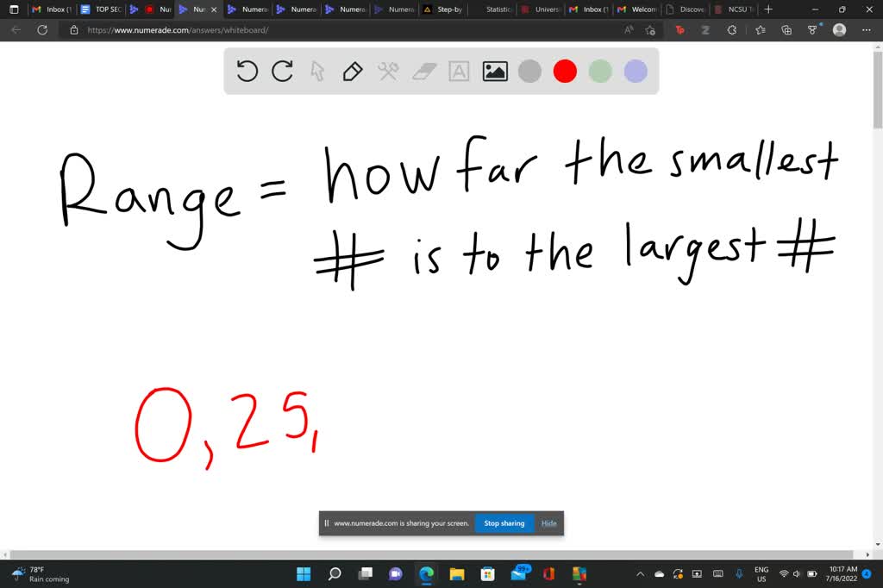This screenshot has height=588, width=883.
Task: Open a new browser tab
Action: click(767, 9)
